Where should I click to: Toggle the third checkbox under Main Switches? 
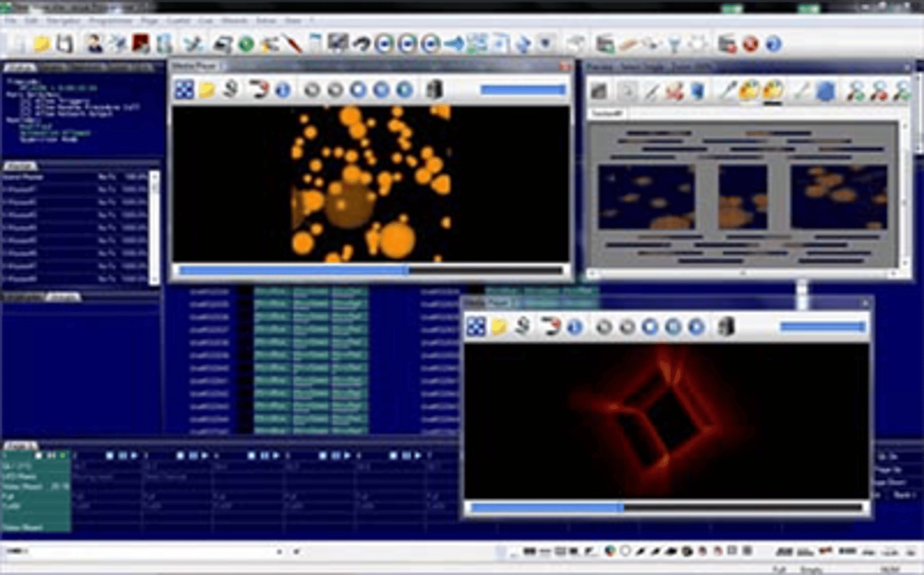coord(25,113)
